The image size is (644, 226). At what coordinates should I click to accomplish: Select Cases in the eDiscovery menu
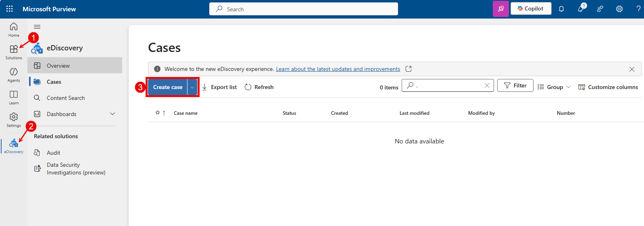pyautogui.click(x=54, y=82)
